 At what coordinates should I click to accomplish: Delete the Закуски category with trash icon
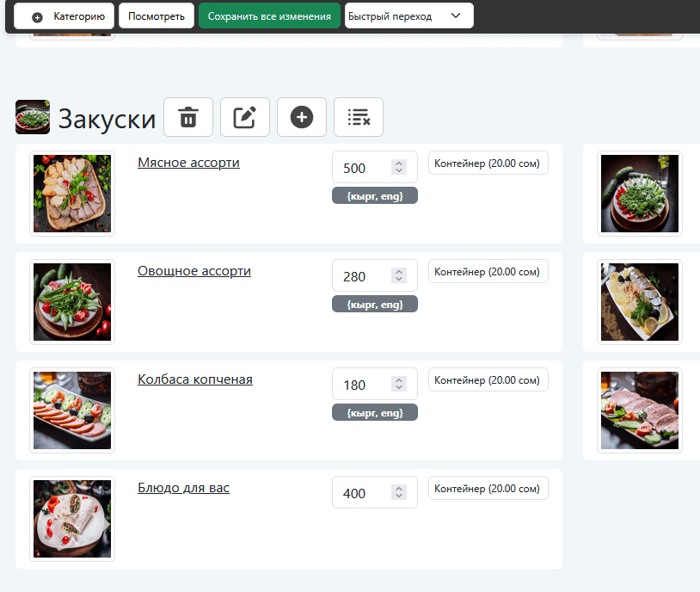coord(188,117)
